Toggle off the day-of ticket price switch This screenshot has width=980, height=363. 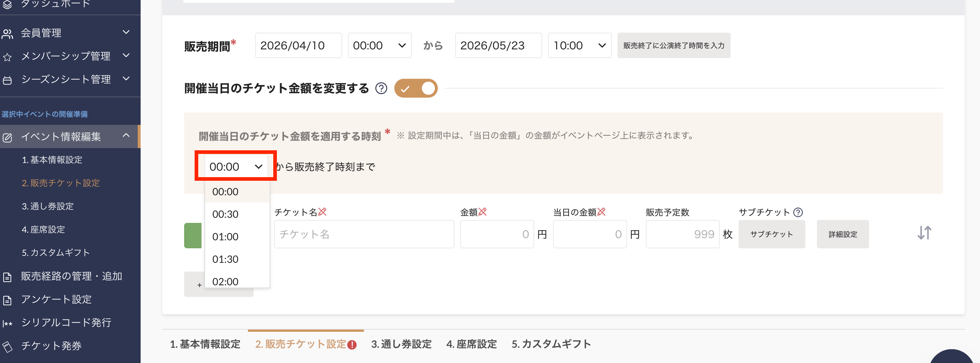pyautogui.click(x=416, y=88)
